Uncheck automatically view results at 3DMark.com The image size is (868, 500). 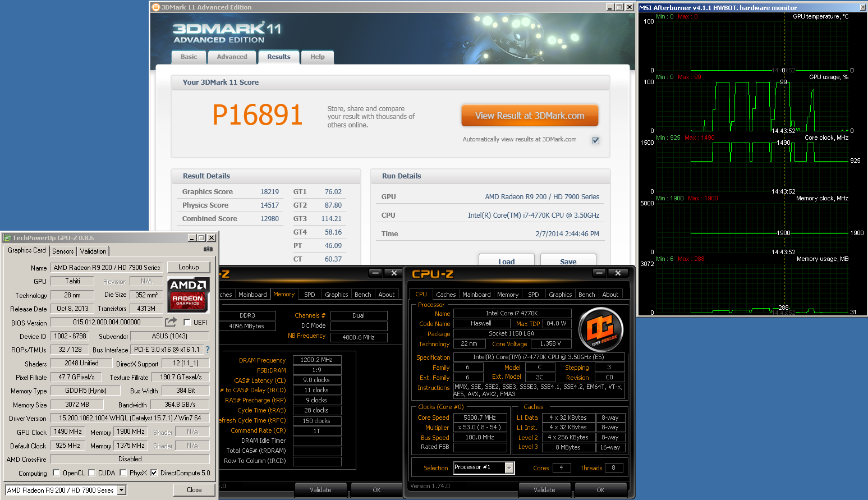[595, 140]
